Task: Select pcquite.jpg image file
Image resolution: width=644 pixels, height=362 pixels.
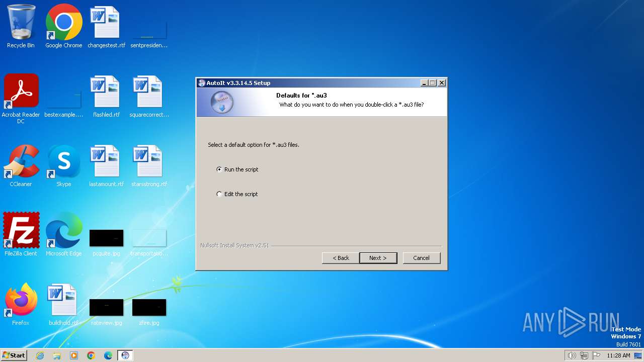Action: pos(106,242)
